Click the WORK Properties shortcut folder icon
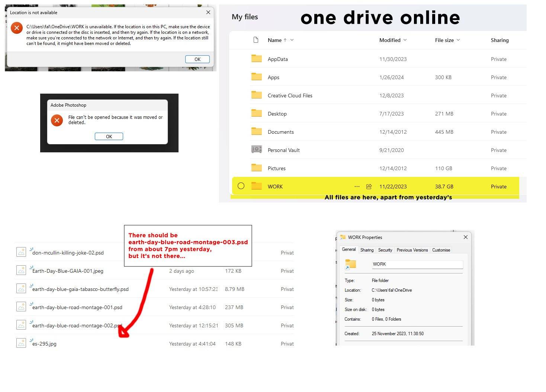The width and height of the screenshot is (546, 392). tap(350, 265)
